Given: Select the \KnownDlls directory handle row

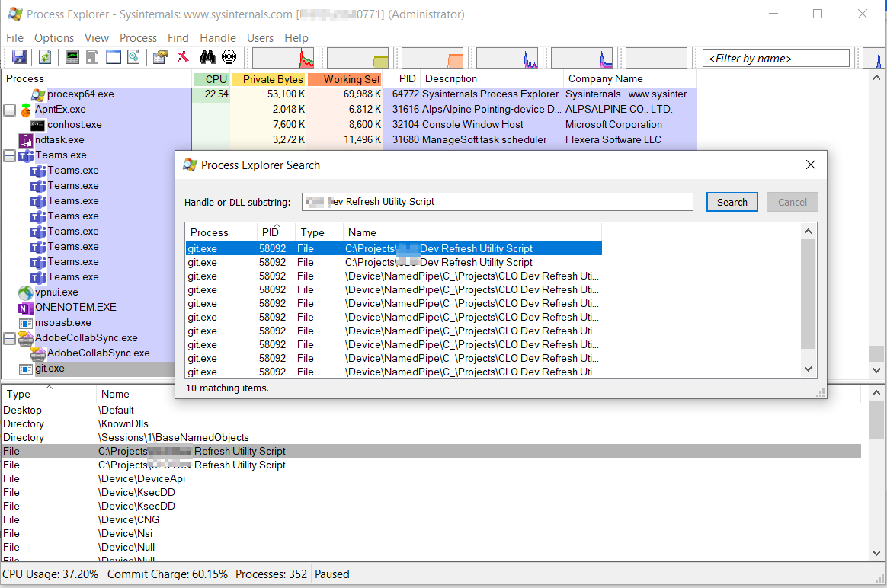Looking at the screenshot, I should (x=431, y=424).
